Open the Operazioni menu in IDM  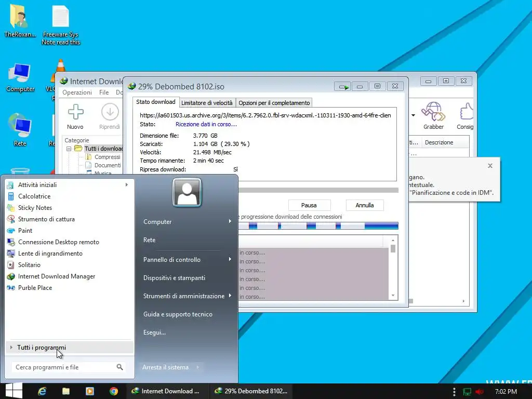(77, 92)
